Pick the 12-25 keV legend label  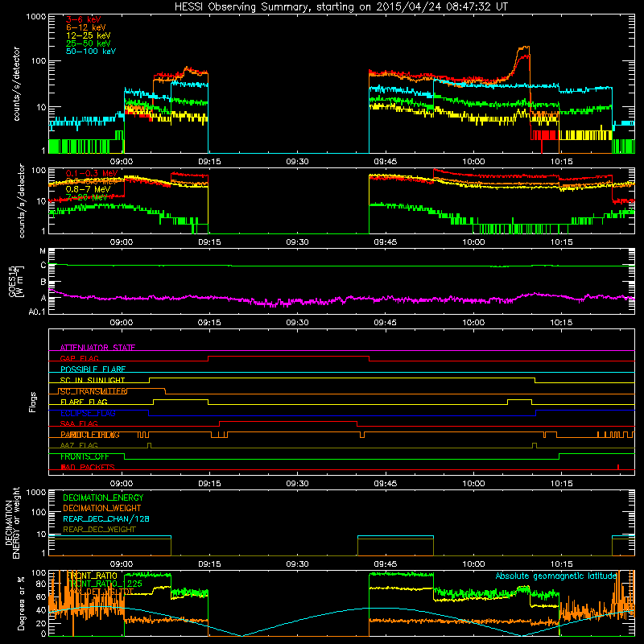click(89, 35)
